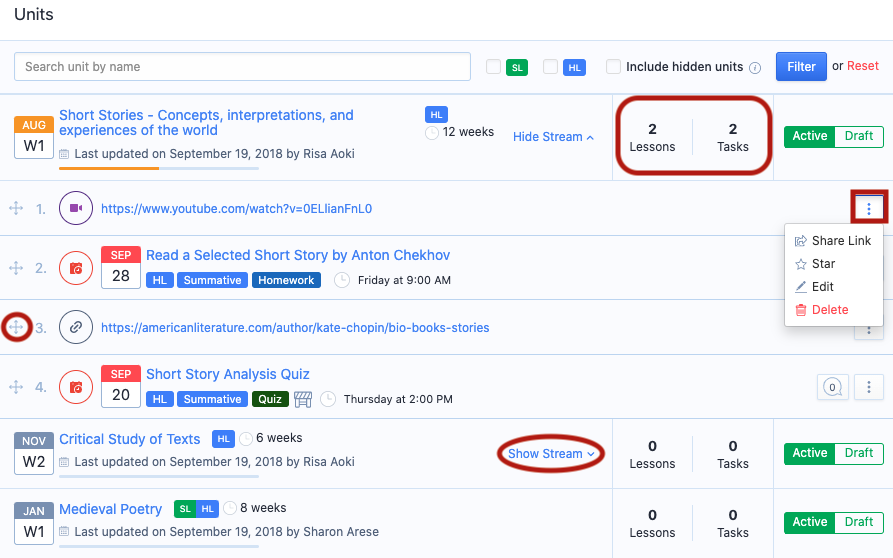Open the comments bubble on Short Story Analysis Quiz
Image resolution: width=893 pixels, height=558 pixels.
(x=831, y=387)
